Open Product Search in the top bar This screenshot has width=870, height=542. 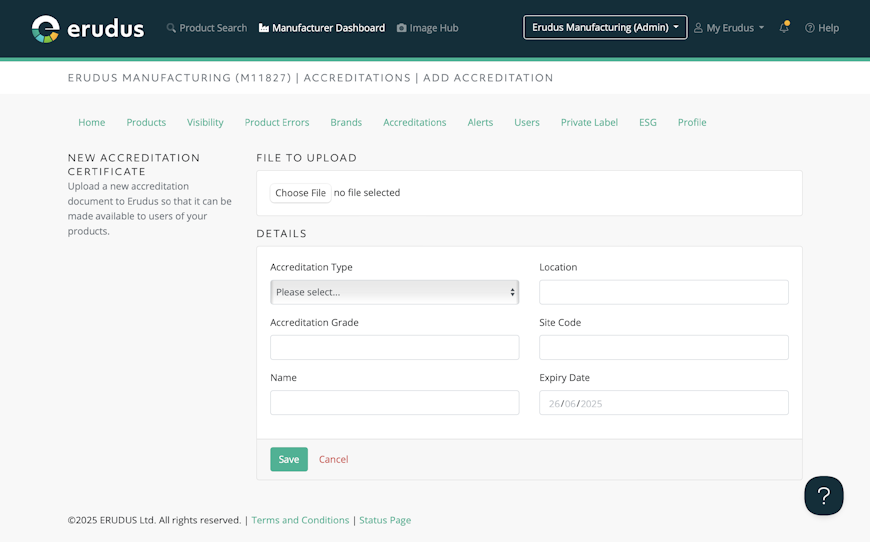(x=206, y=28)
